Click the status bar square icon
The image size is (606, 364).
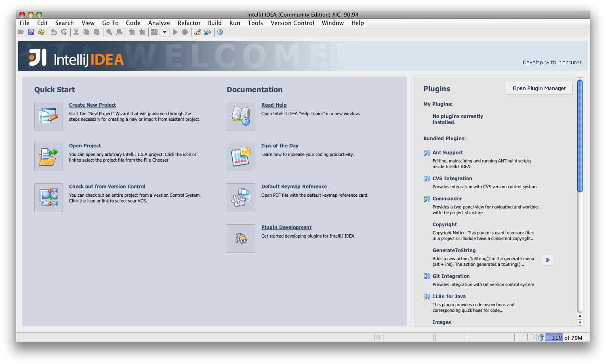532,337
